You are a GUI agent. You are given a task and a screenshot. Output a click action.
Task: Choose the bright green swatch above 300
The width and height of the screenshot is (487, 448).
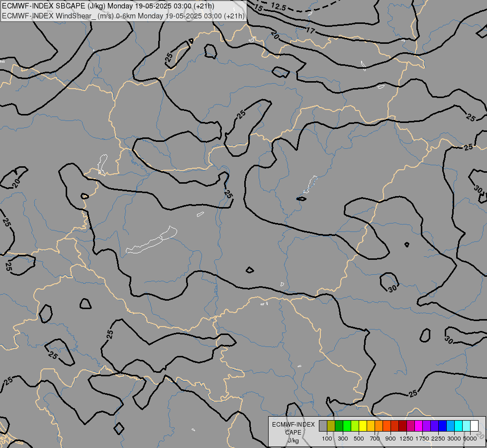347,426
